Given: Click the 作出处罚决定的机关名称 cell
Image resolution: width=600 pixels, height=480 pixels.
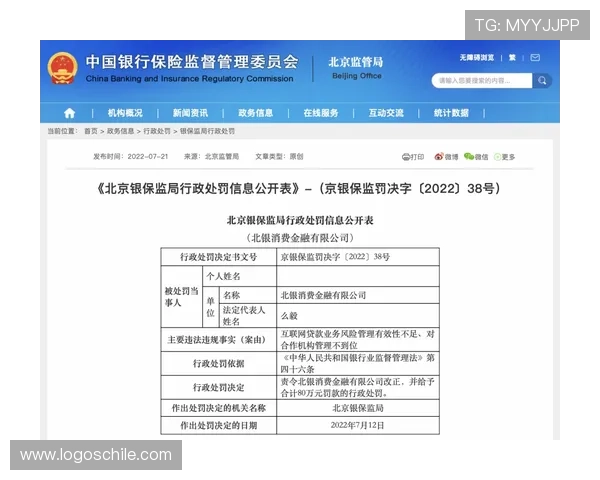Looking at the screenshot, I should click(218, 408).
